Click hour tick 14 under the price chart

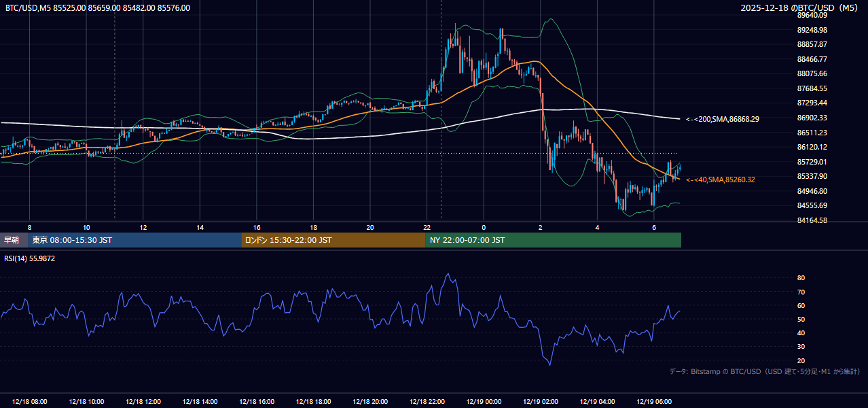pos(200,227)
